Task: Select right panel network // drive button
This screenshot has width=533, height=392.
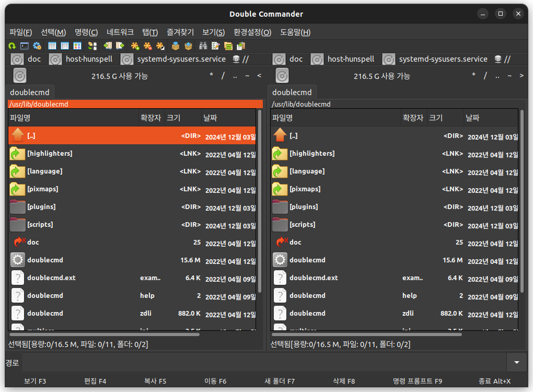Action: click(x=503, y=59)
